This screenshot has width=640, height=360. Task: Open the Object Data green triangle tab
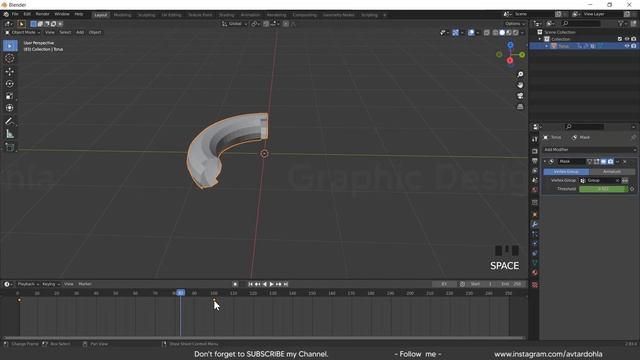[x=535, y=263]
